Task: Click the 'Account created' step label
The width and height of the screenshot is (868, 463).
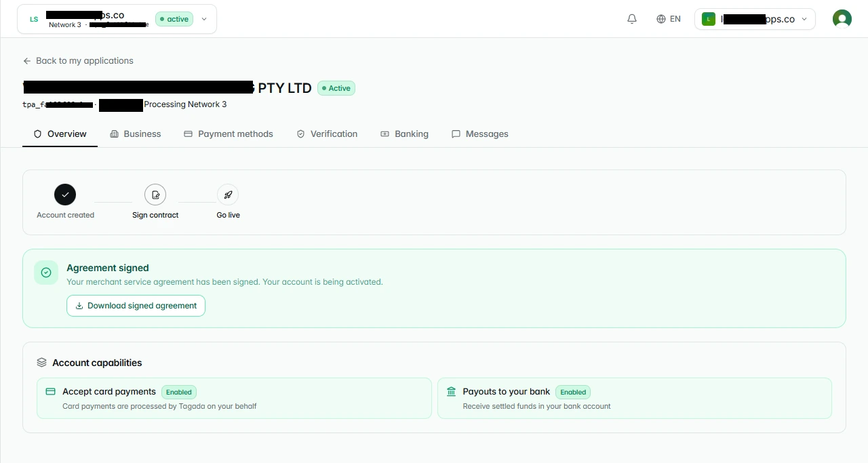Action: coord(65,215)
